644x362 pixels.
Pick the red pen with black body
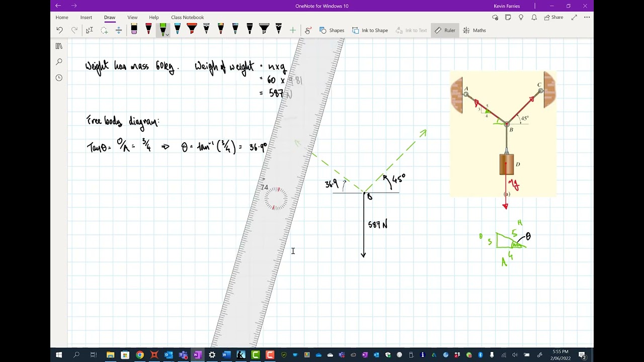coord(148,30)
